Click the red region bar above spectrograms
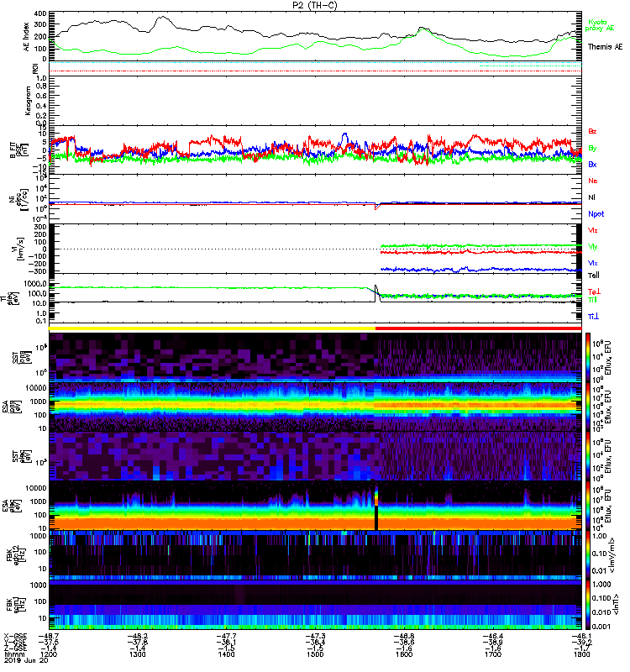The width and height of the screenshot is (630, 672). click(x=478, y=328)
